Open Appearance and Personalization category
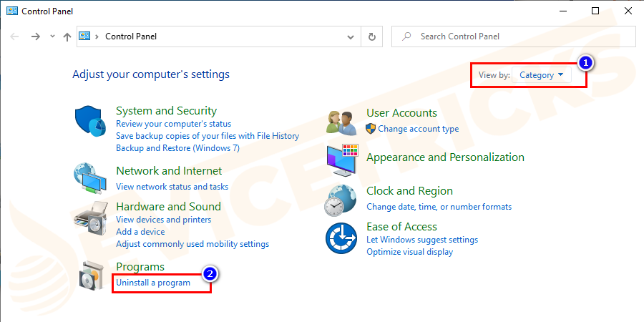This screenshot has height=322, width=644. [445, 157]
